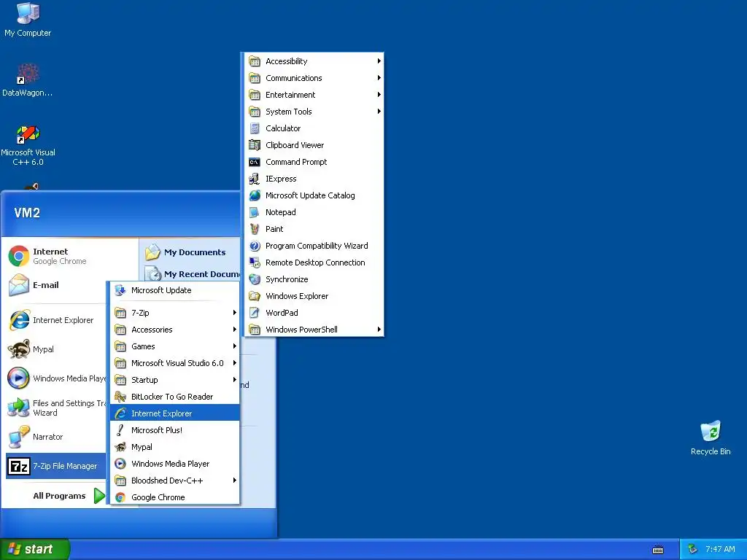Open the Calculator icon in Accessories menu
747x560 pixels.
tap(255, 128)
